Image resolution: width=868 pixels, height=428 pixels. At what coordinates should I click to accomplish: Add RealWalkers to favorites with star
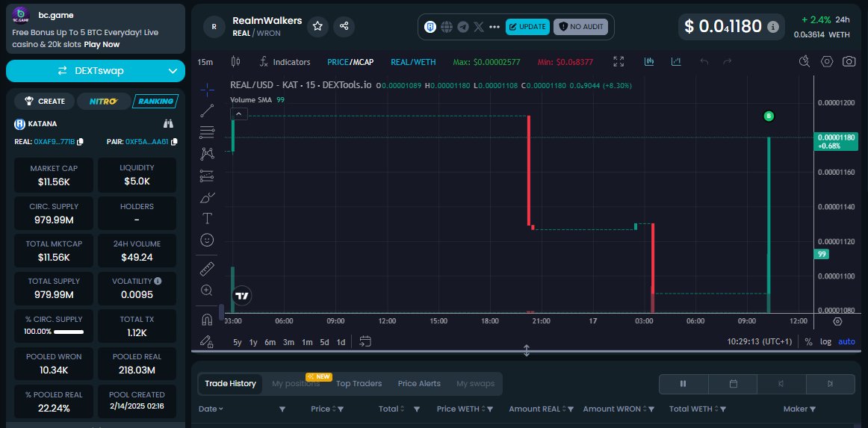317,26
